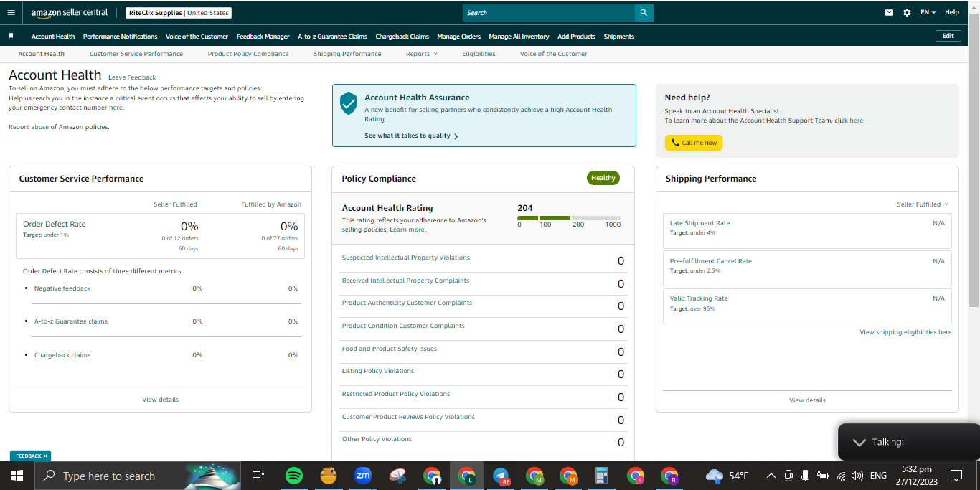Click the Edit button in the menu bar
This screenshot has width=980, height=490.
948,36
